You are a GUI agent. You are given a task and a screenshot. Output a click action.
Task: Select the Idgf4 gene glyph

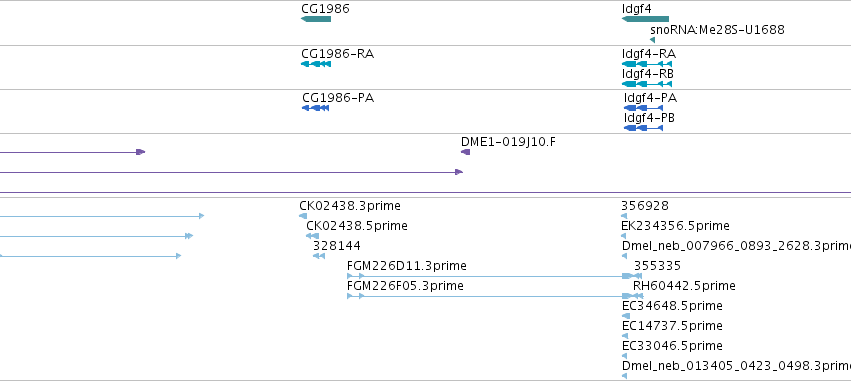click(645, 19)
